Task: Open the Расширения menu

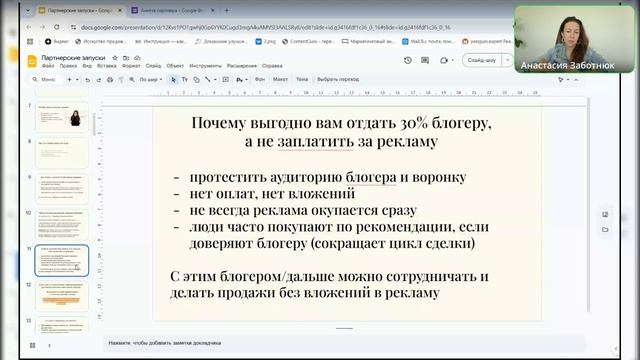Action: [x=242, y=66]
